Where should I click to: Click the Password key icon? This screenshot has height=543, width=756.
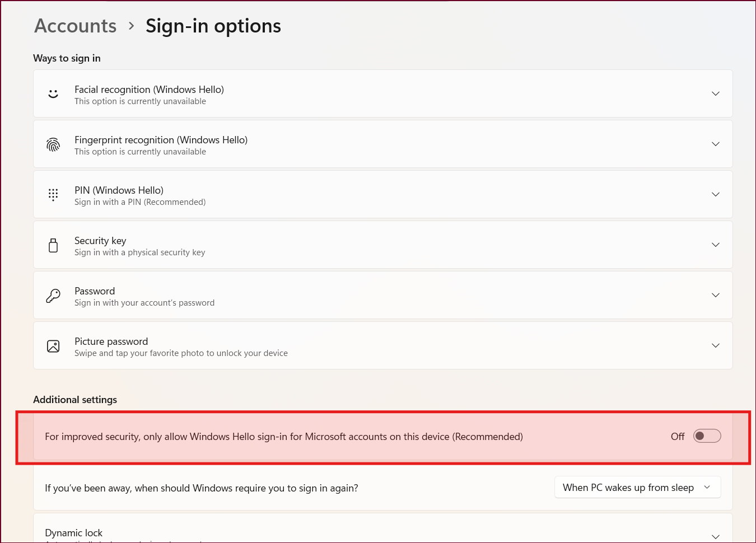pyautogui.click(x=53, y=296)
